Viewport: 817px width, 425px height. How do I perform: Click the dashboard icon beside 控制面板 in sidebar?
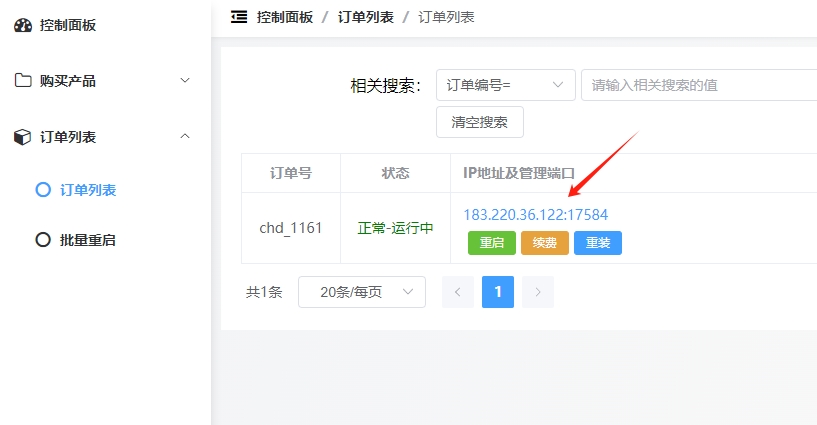coord(23,25)
